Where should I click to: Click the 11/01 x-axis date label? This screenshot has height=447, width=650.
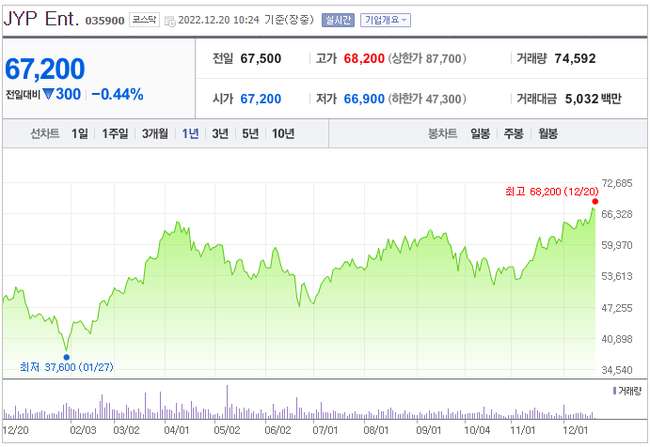(x=522, y=430)
